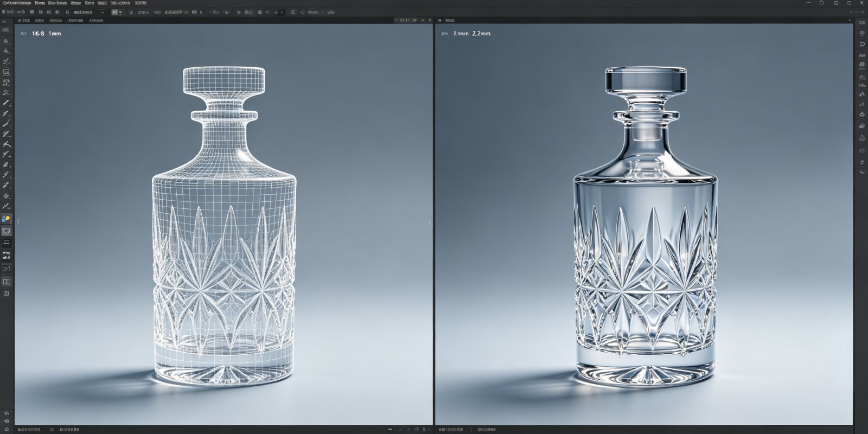Screen dimensions: 868x434
Task: Click the rectangle selection tool in left toolbar
Action: pos(7,72)
